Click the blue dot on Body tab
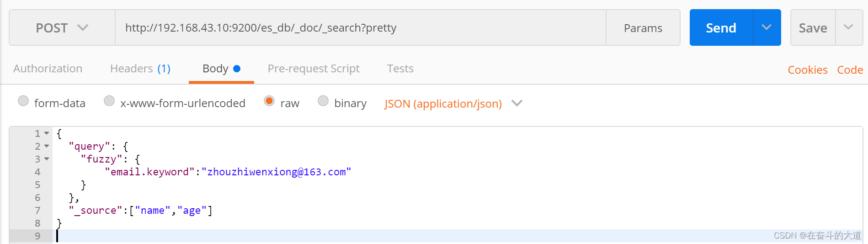Image resolution: width=868 pixels, height=244 pixels. pos(237,69)
